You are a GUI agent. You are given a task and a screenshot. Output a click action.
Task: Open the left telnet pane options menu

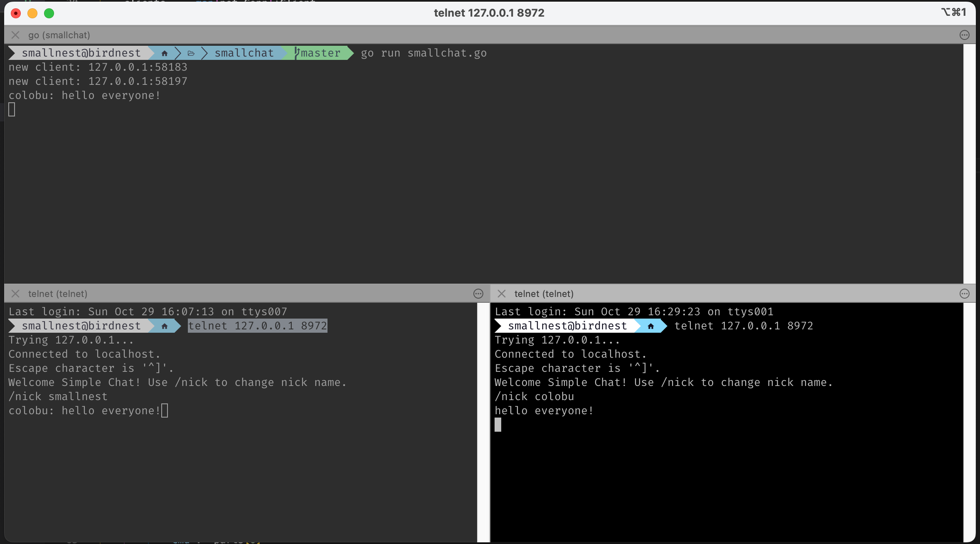[478, 294]
